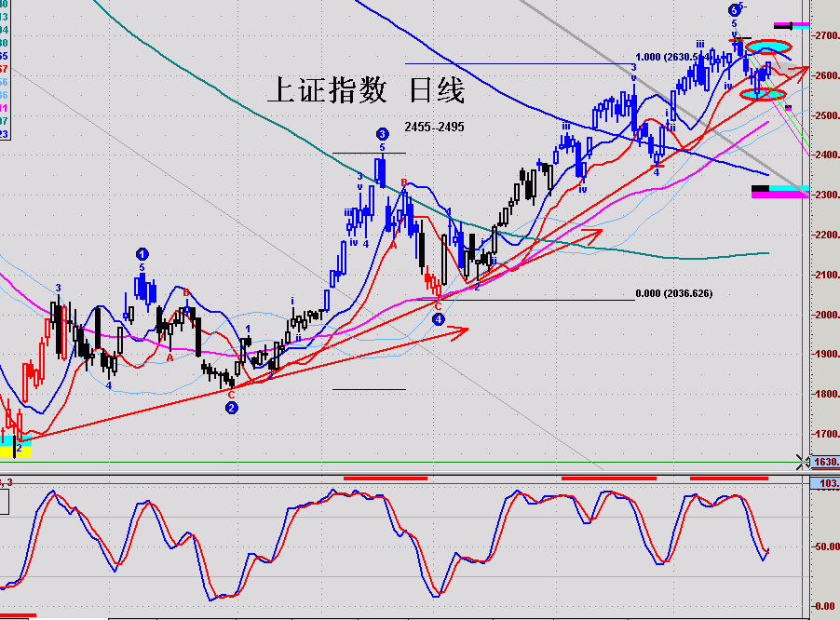Click the circled wave 5 marker at top
The width and height of the screenshot is (840, 620).
(735, 9)
